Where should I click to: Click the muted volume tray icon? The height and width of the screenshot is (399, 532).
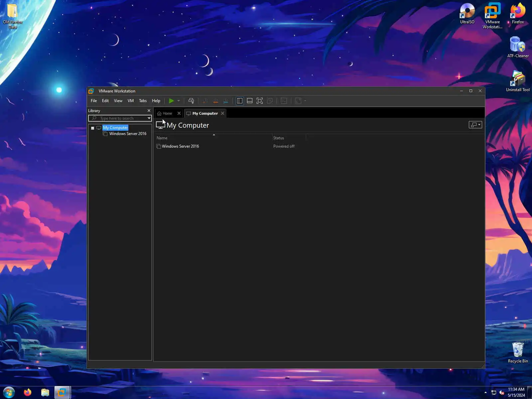tap(502, 393)
